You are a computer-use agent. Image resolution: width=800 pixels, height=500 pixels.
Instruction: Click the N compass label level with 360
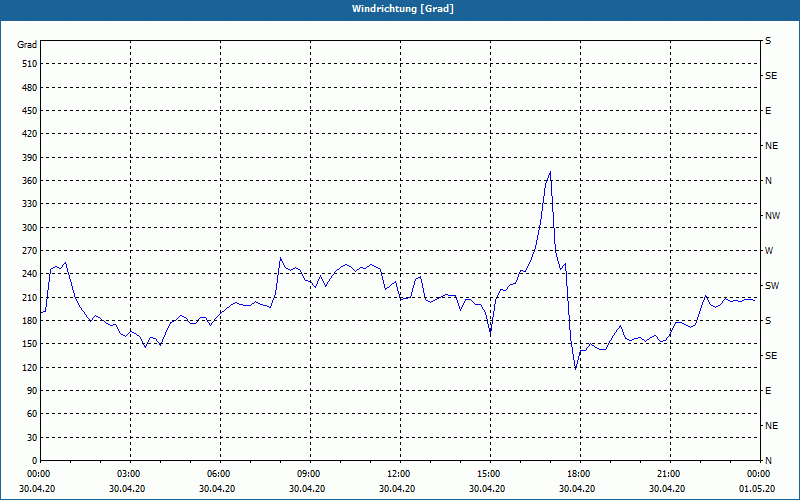768,181
